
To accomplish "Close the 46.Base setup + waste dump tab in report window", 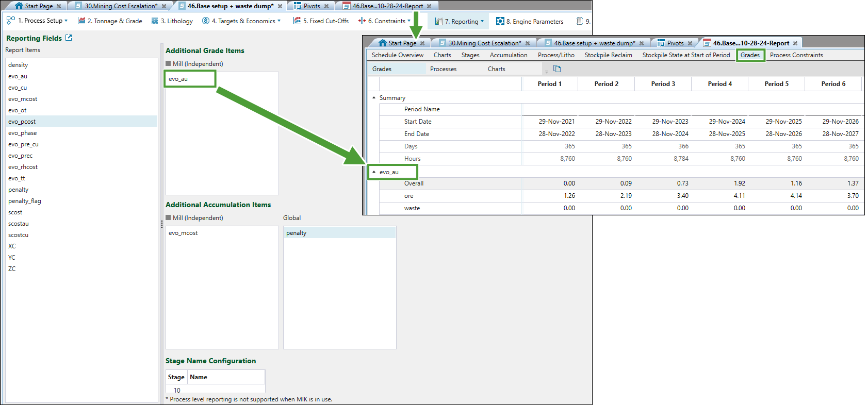I will click(x=642, y=43).
